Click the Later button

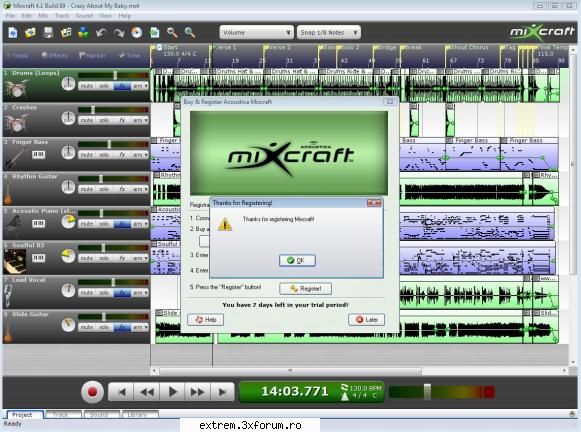366,319
